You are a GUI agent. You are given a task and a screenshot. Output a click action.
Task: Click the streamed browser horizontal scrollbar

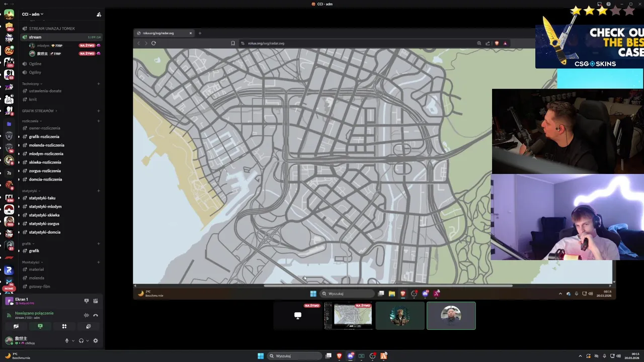coord(387,286)
